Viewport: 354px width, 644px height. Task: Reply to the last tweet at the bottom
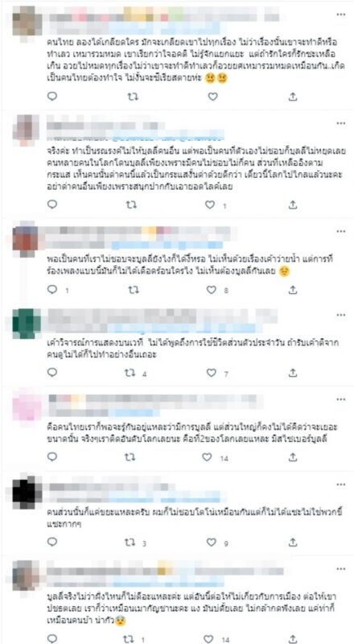pyautogui.click(x=52, y=638)
